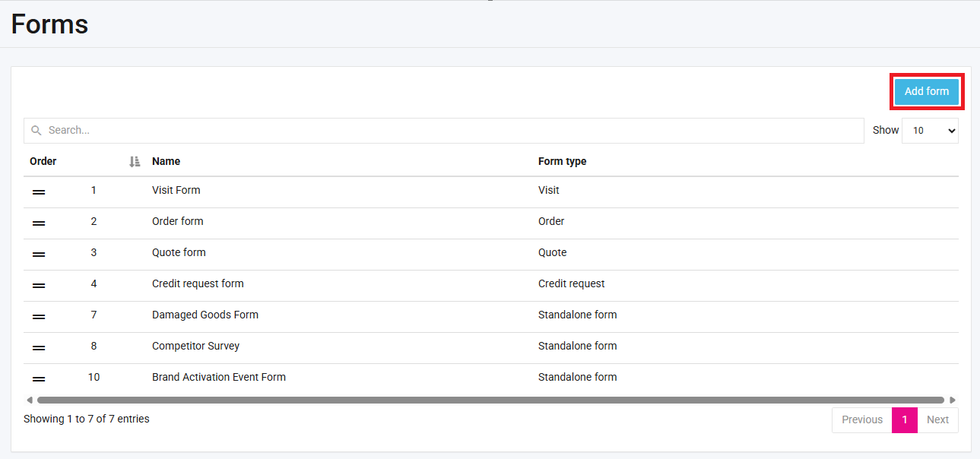Go to the Next page
The image size is (980, 459).
point(937,419)
